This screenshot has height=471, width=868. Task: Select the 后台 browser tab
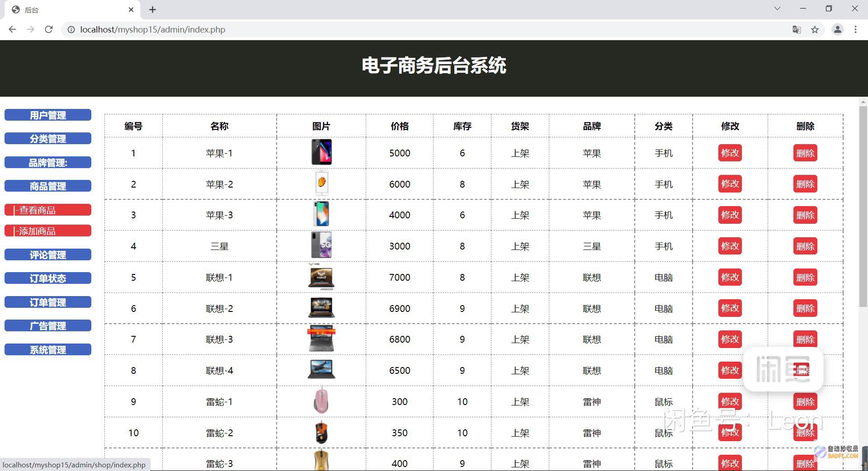pyautogui.click(x=72, y=9)
